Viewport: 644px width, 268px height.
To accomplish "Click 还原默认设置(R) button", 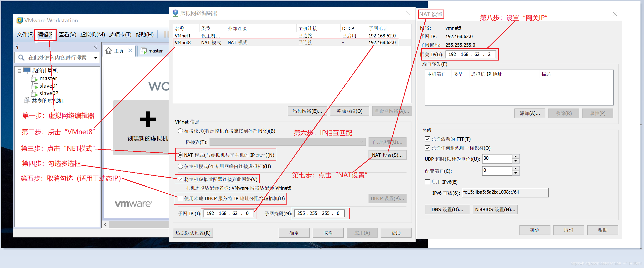I will tap(193, 233).
